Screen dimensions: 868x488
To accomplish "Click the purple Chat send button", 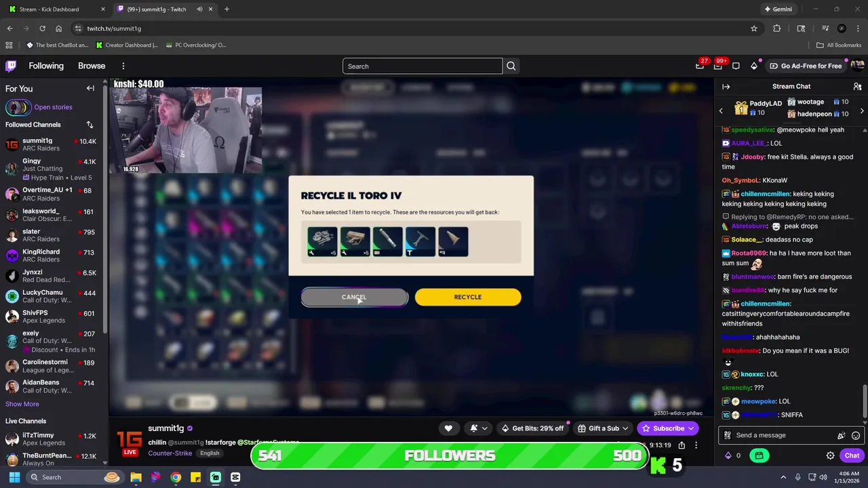I will pyautogui.click(x=852, y=455).
